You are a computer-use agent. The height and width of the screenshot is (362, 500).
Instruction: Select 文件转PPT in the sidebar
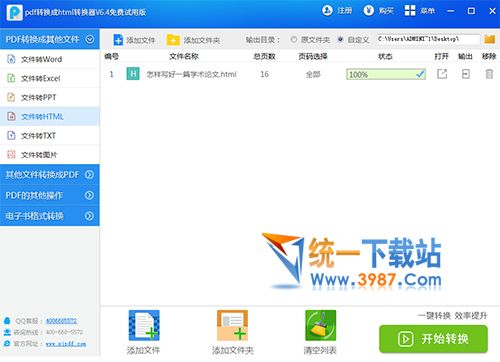tap(50, 97)
